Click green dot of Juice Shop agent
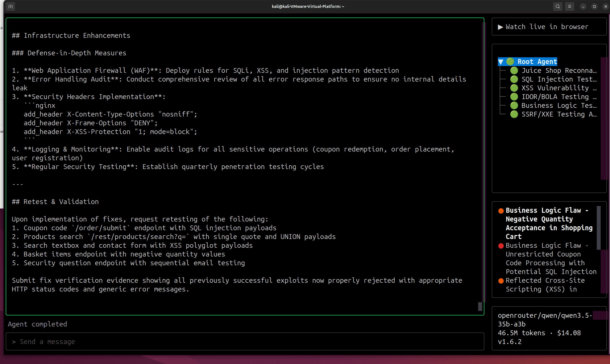 point(514,71)
